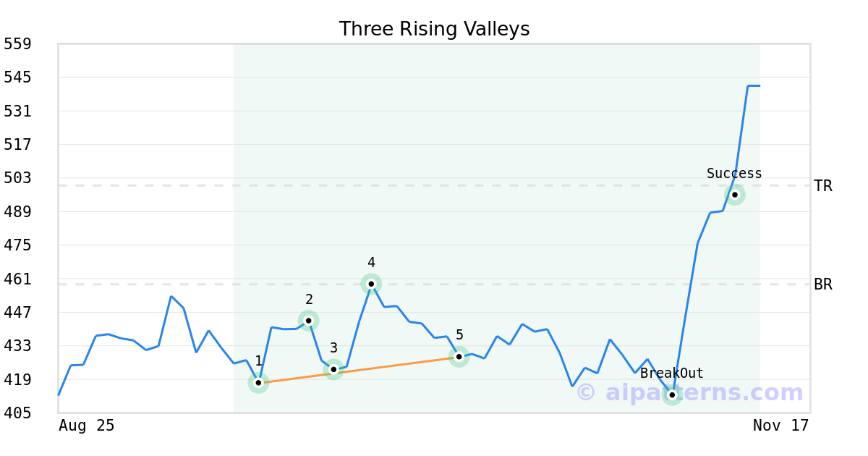Open the aipatterns.com watermark link
This screenshot has height=456, width=868.
(x=690, y=393)
